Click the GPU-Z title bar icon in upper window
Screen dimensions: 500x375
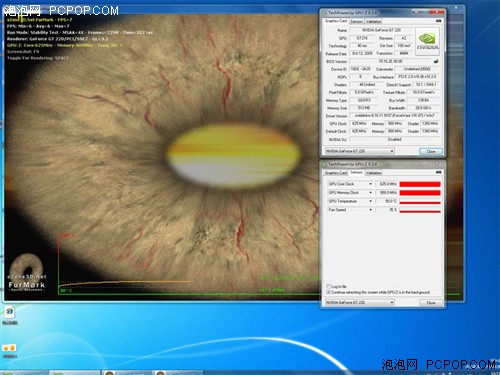pos(325,13)
